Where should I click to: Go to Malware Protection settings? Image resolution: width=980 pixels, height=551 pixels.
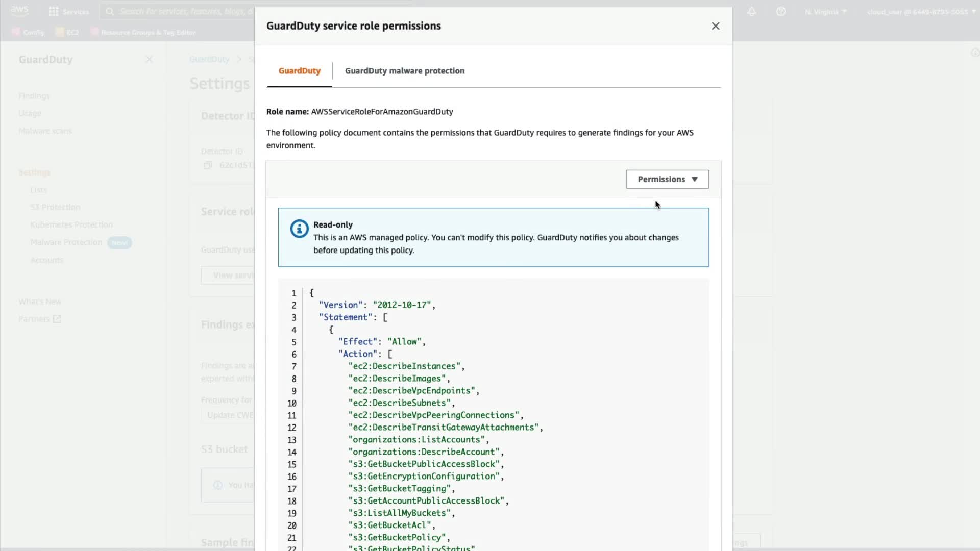(66, 242)
